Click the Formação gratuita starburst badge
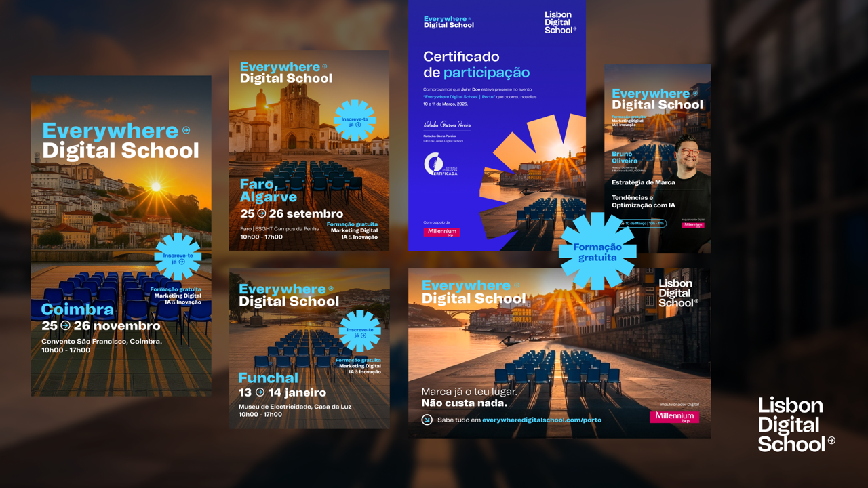 pyautogui.click(x=597, y=251)
